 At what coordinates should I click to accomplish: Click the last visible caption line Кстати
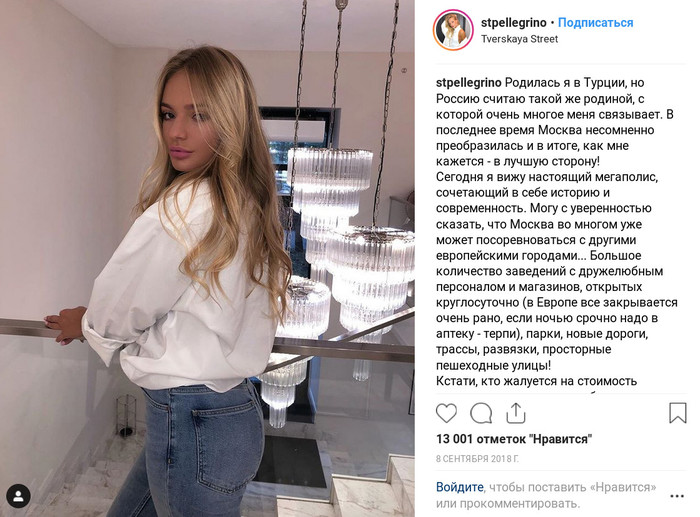point(536,381)
